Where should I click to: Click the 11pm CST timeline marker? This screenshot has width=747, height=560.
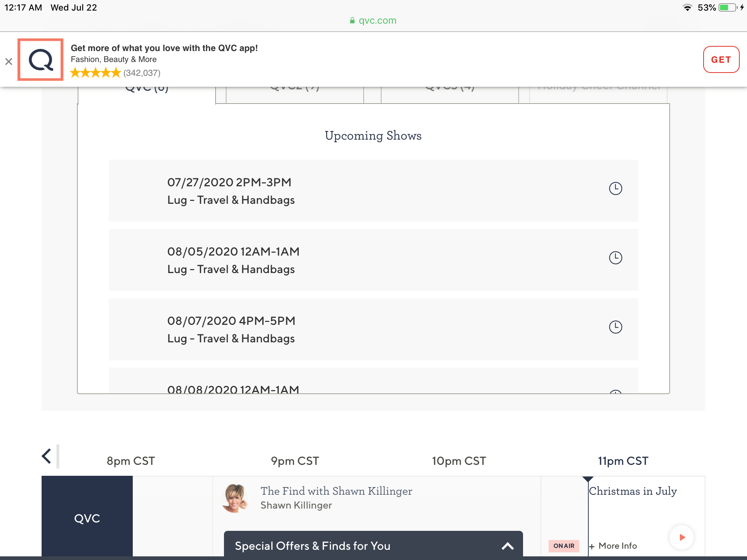click(x=623, y=461)
